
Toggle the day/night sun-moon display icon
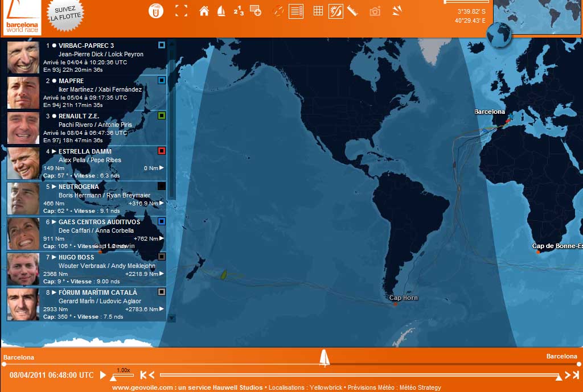[336, 11]
